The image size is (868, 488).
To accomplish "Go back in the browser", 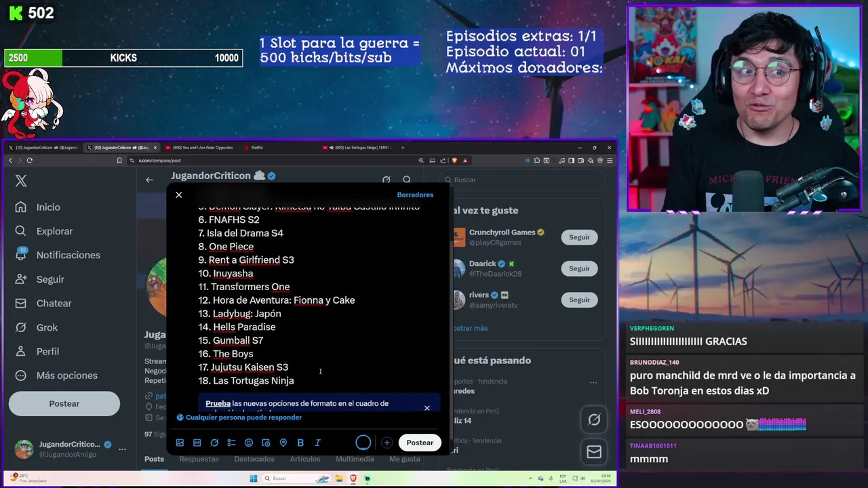I will coord(10,161).
